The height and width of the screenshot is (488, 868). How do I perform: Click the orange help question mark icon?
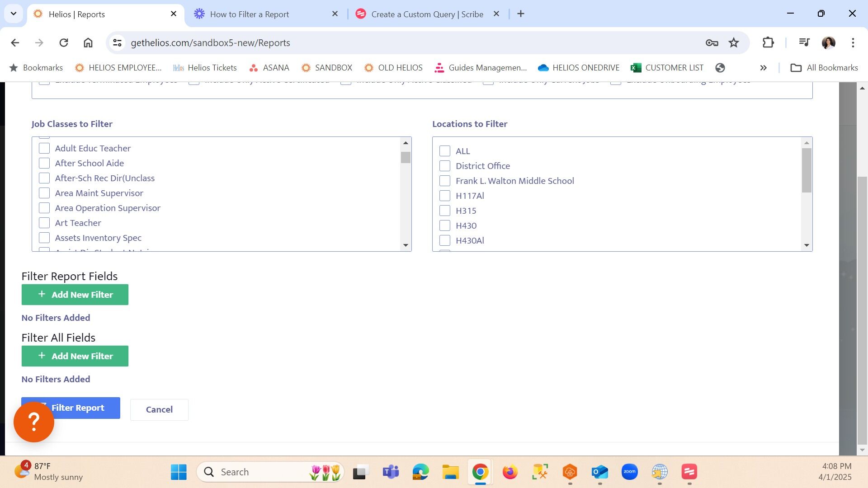34,422
